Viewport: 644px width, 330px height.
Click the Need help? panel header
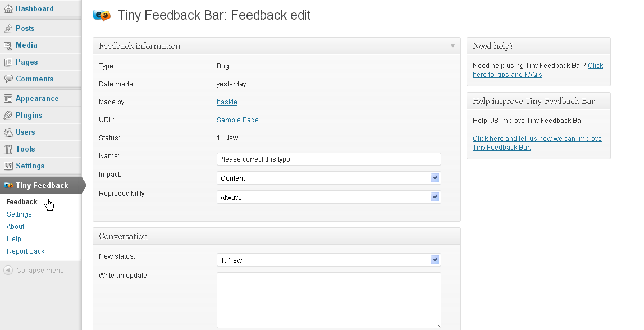pyautogui.click(x=538, y=46)
